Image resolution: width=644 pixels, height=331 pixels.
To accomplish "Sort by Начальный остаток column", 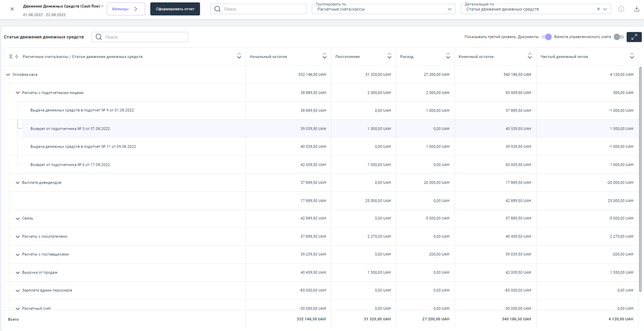I will click(324, 56).
